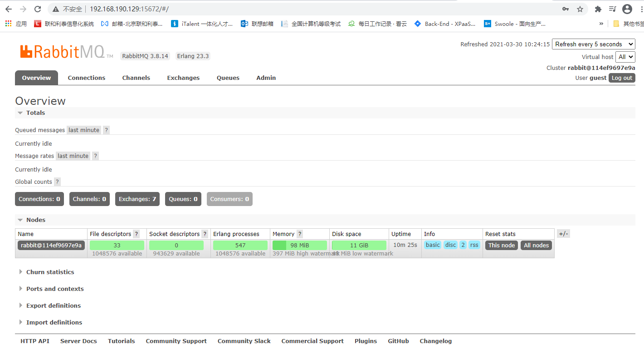The image size is (644, 354).
Task: Switch to the Connections tab
Action: coord(87,78)
